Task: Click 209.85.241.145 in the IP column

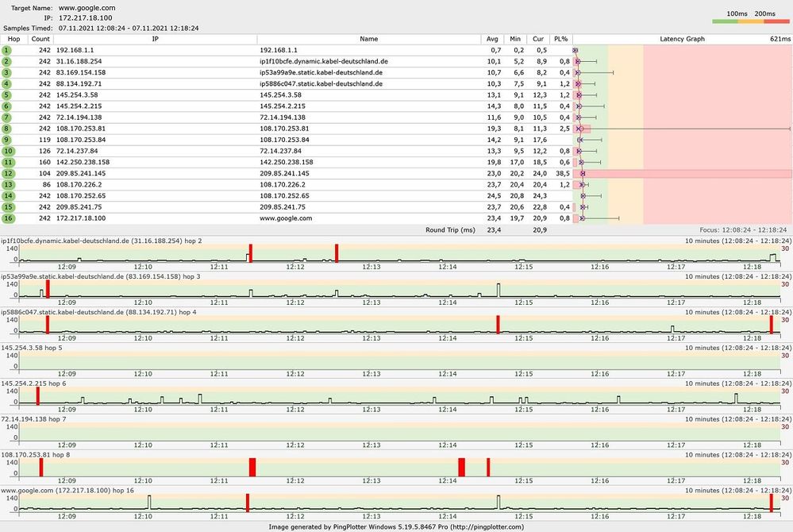Action: coord(81,173)
